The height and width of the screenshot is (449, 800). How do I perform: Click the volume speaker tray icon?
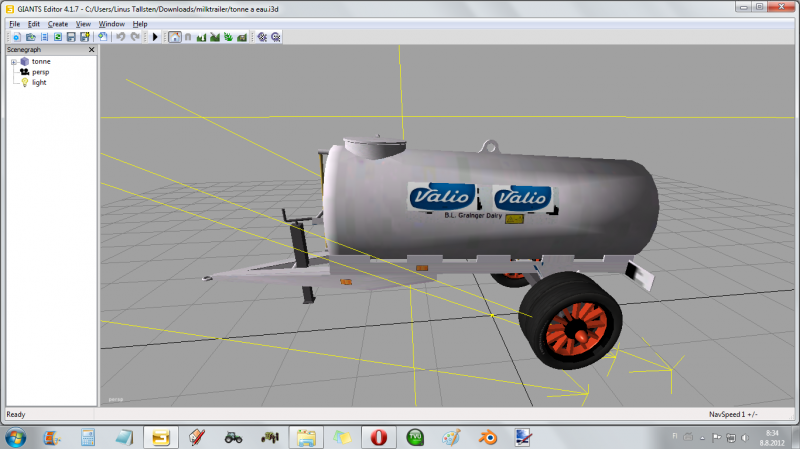(x=745, y=438)
